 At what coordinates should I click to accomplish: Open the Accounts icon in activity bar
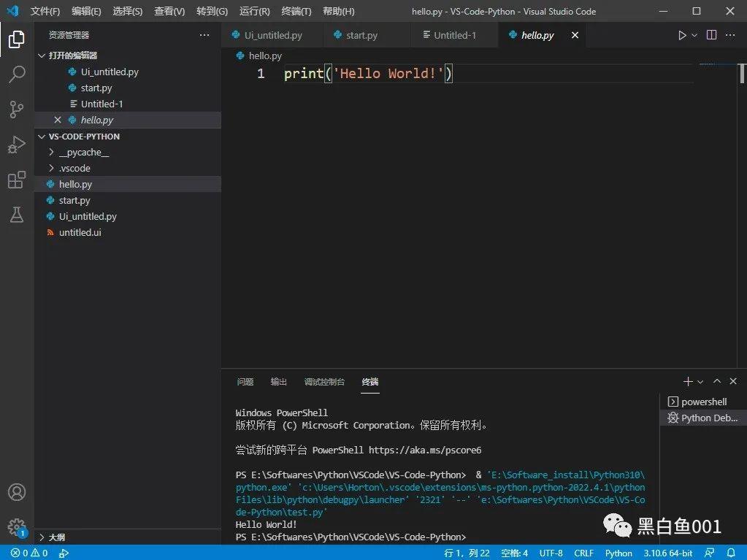16,491
